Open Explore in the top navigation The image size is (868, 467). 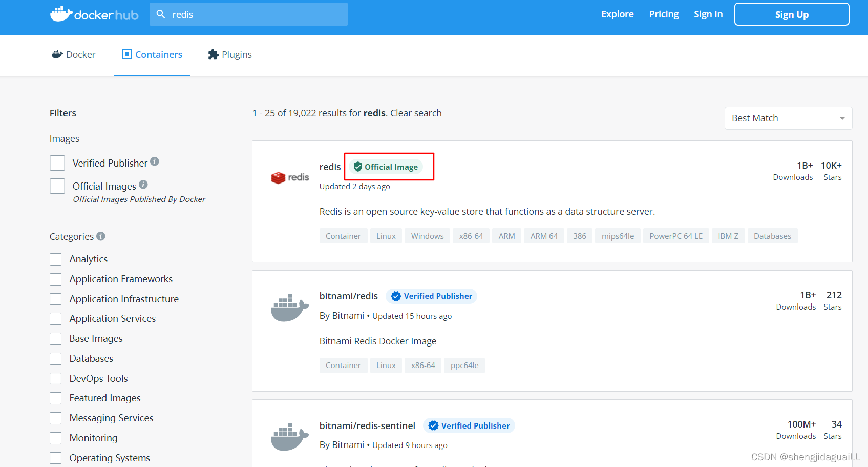[x=618, y=14]
